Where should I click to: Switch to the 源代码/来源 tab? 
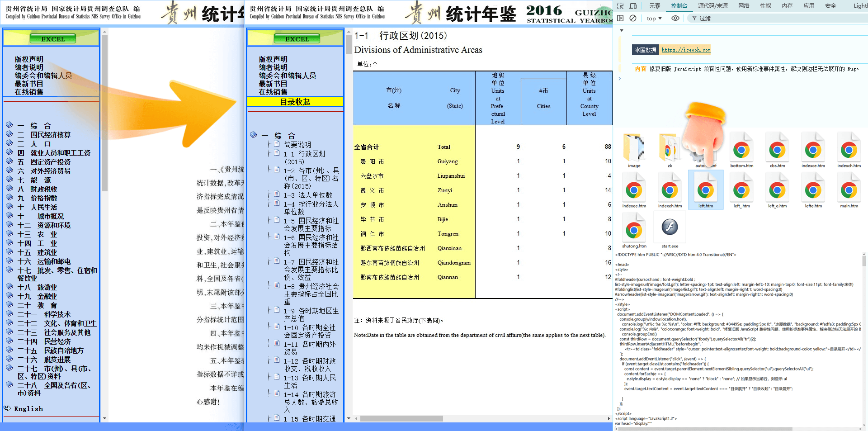[712, 6]
